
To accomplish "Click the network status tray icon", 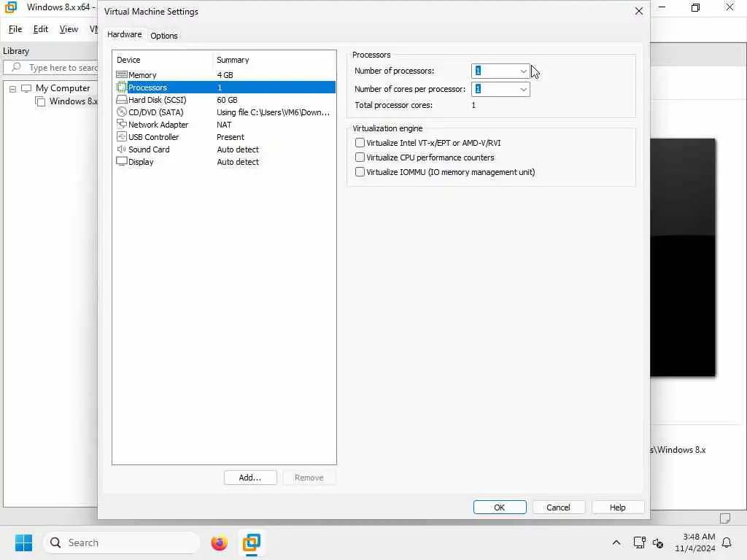I will (639, 542).
